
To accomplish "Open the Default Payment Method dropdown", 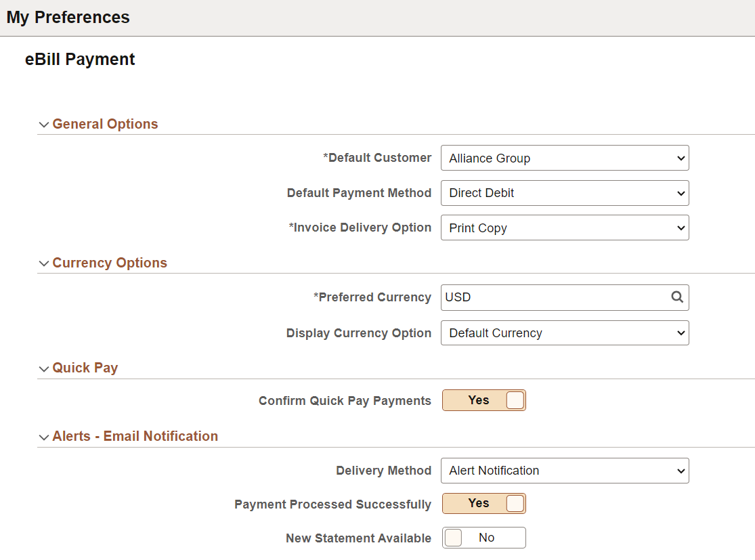I will point(565,193).
